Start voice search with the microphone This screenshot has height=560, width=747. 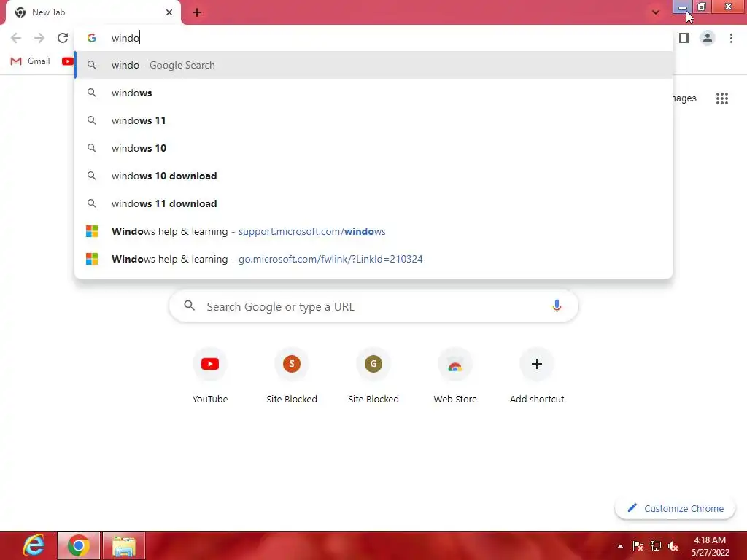(x=557, y=306)
